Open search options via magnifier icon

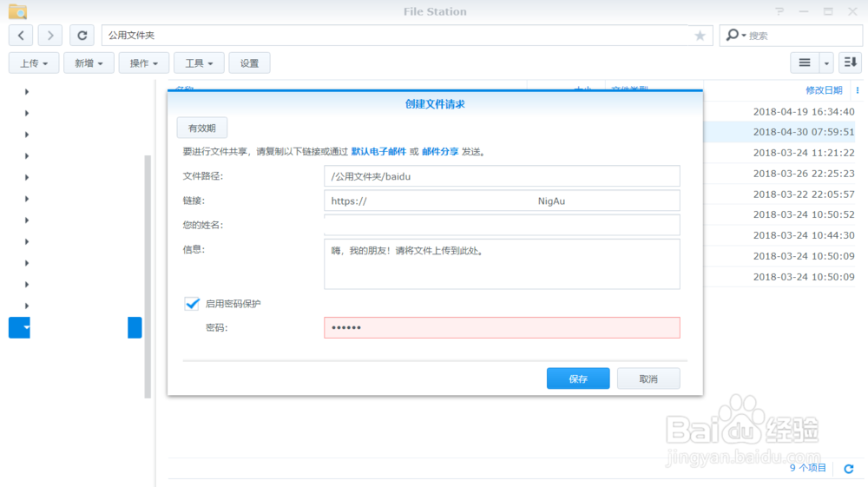pyautogui.click(x=735, y=36)
